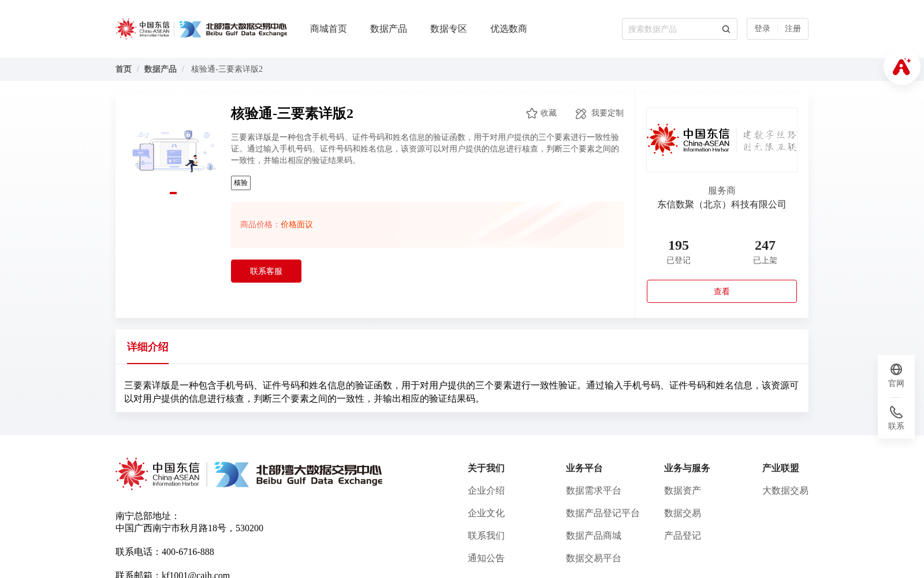Click the Beibu Gulf Data Exchange header logo
This screenshot has height=578, width=924.
point(233,29)
